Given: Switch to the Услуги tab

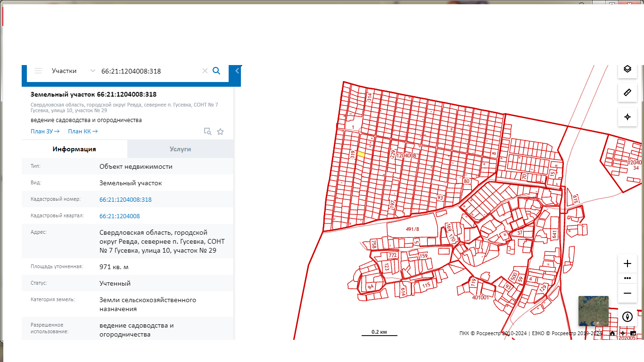Looking at the screenshot, I should [x=180, y=149].
